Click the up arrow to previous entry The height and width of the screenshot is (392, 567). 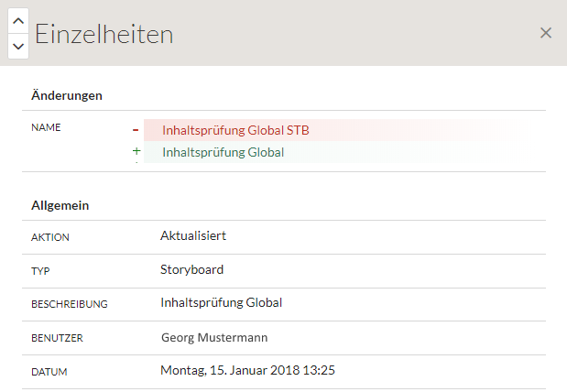coord(18,20)
